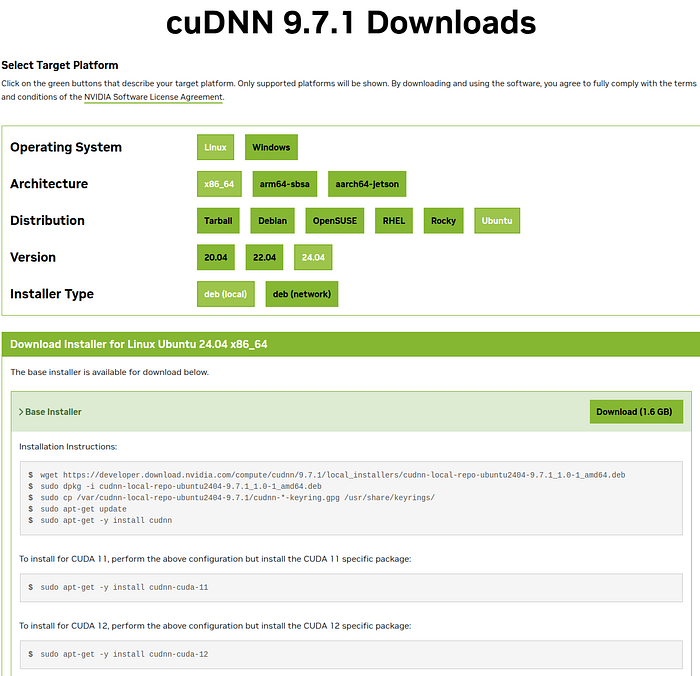The image size is (700, 676).
Task: Select x86_64 architecture
Action: pyautogui.click(x=219, y=184)
